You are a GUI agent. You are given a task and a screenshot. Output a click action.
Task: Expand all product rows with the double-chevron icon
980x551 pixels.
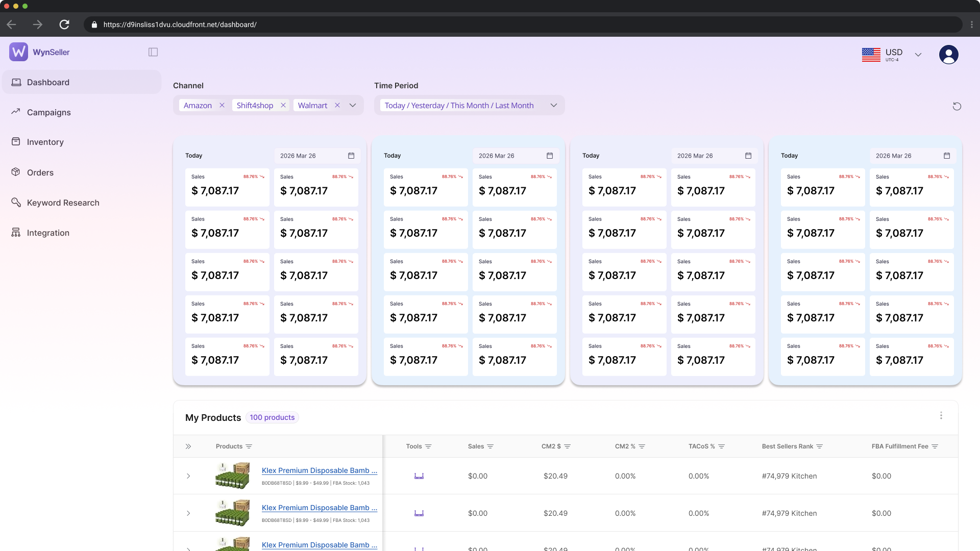(x=188, y=446)
